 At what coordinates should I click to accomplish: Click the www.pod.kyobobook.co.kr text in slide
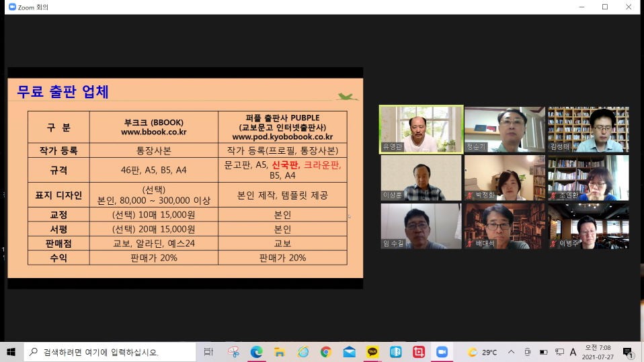point(282,137)
